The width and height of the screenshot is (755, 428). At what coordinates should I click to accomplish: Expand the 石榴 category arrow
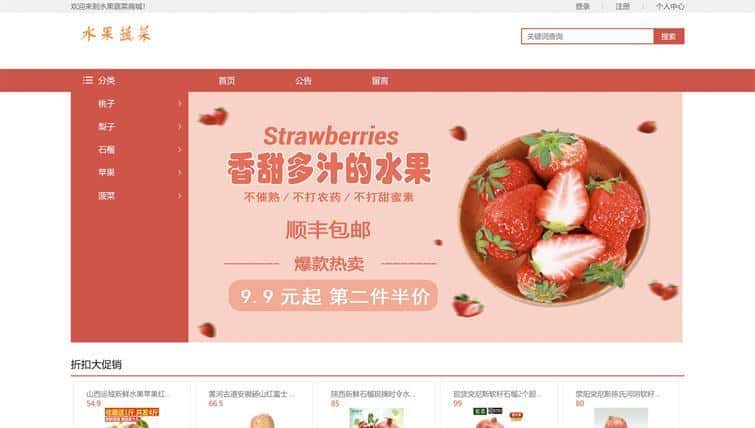pyautogui.click(x=180, y=150)
